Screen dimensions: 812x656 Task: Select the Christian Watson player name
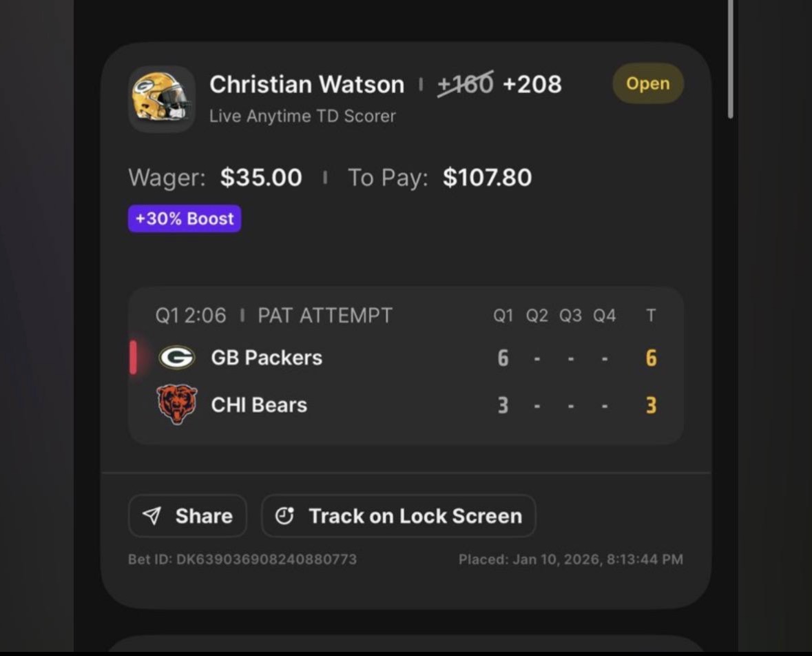pos(306,84)
